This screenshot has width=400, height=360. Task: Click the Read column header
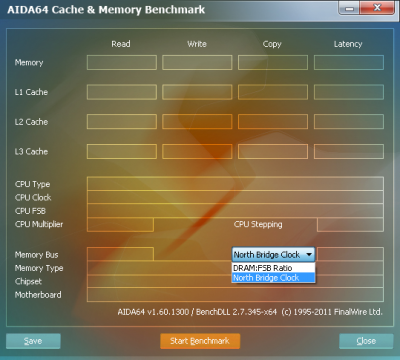[121, 44]
